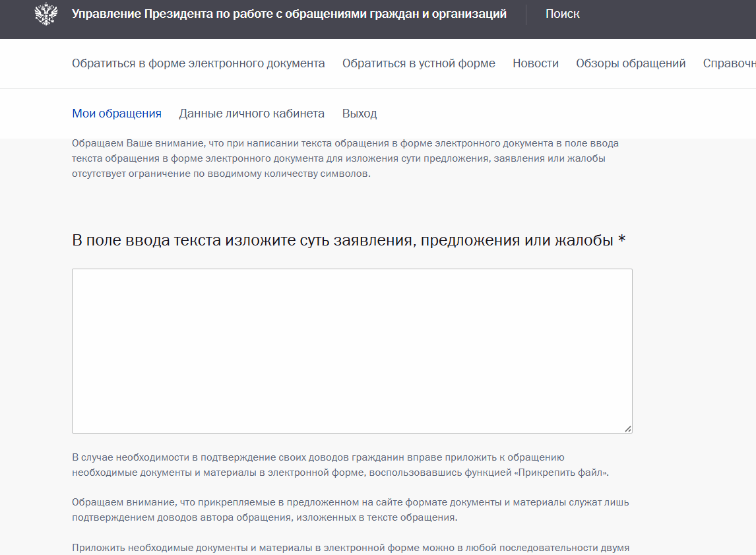Click the paragraph starting Обращаем внимание, что прикрепляемые
Viewport: 756px width, 555px height.
tap(350, 510)
